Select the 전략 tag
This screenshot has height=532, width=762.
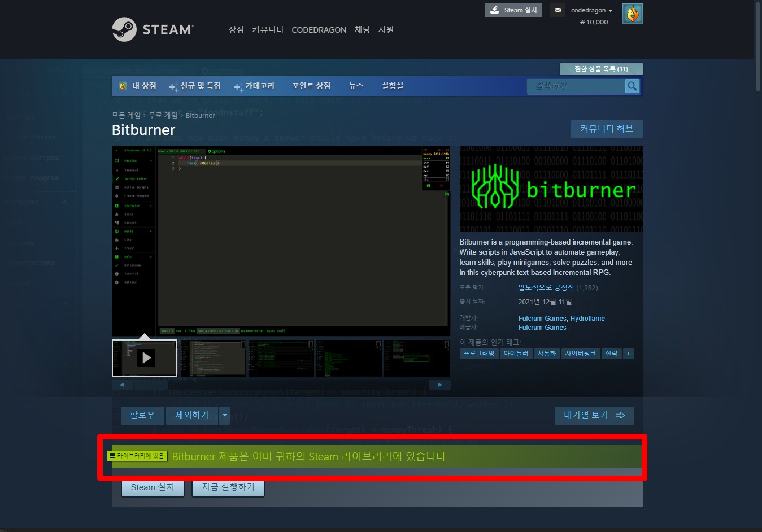pyautogui.click(x=611, y=354)
